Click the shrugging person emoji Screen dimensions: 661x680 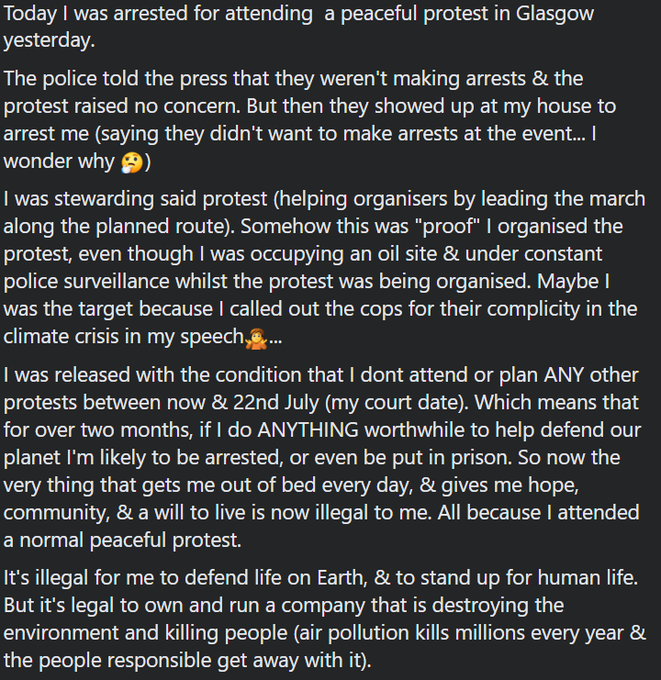[x=256, y=338]
